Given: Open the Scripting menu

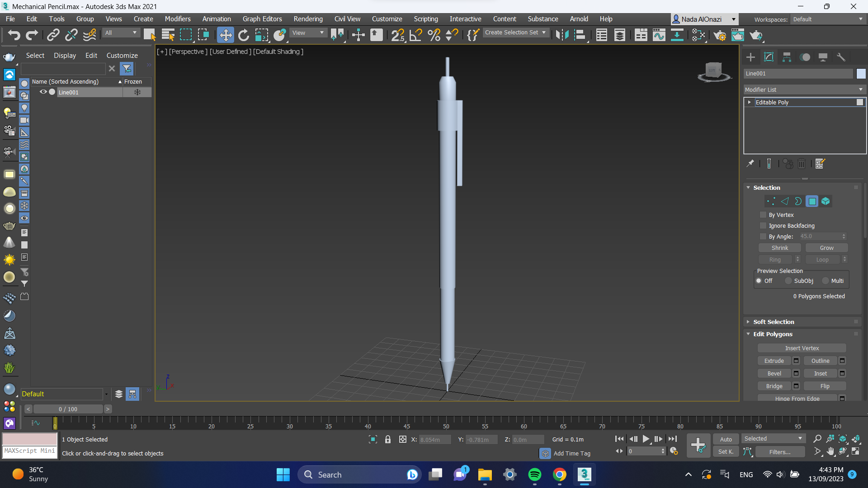Looking at the screenshot, I should [x=426, y=19].
